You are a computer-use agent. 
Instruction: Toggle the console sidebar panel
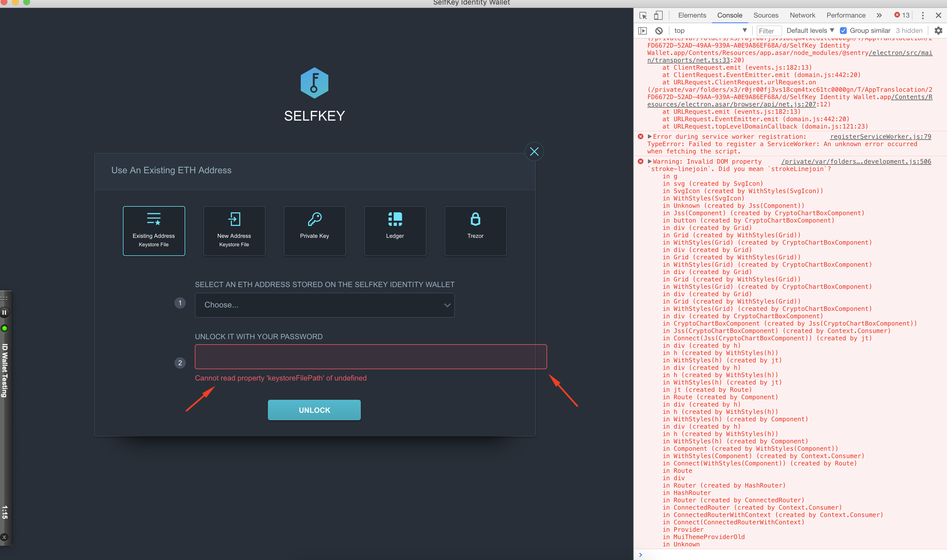tap(643, 30)
